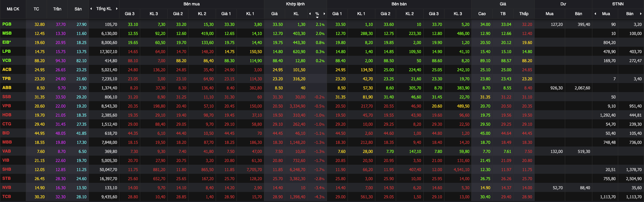Image resolution: width=644 pixels, height=202 pixels.
Task: Click KL header under Khớp lệnh
Action: (x=296, y=14)
